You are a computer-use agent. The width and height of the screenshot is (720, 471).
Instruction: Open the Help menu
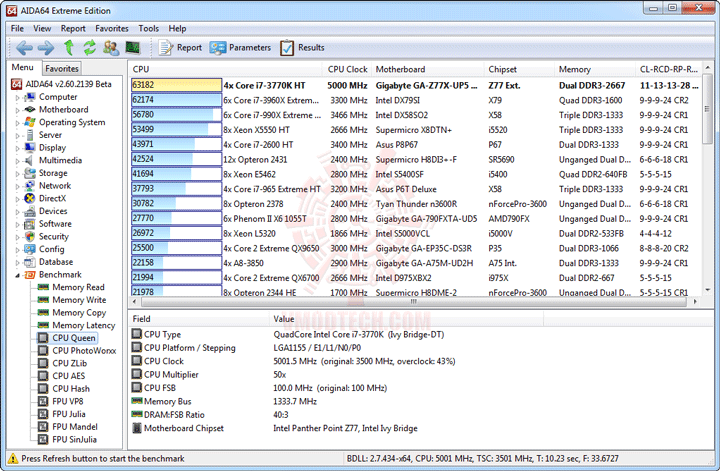pyautogui.click(x=177, y=28)
